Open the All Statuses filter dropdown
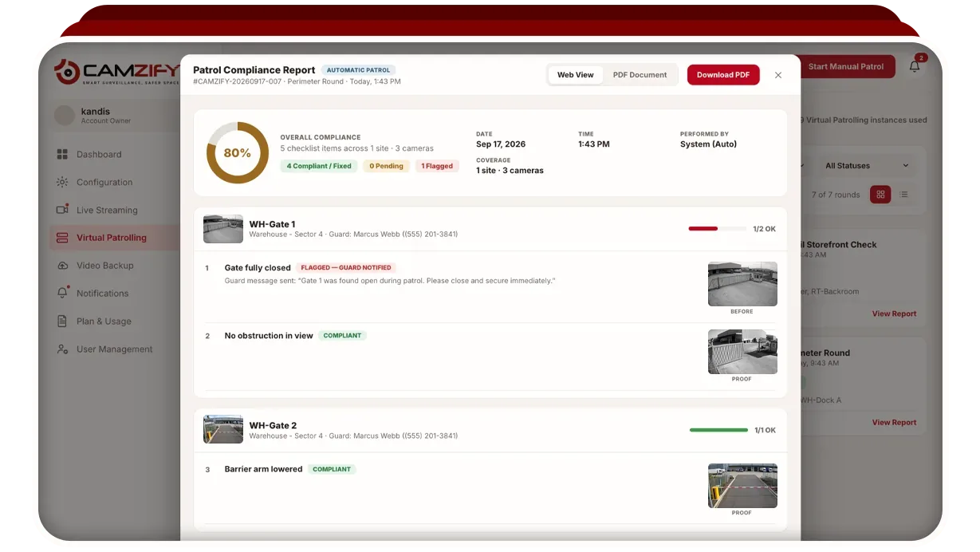This screenshot has width=980, height=552. tap(866, 166)
